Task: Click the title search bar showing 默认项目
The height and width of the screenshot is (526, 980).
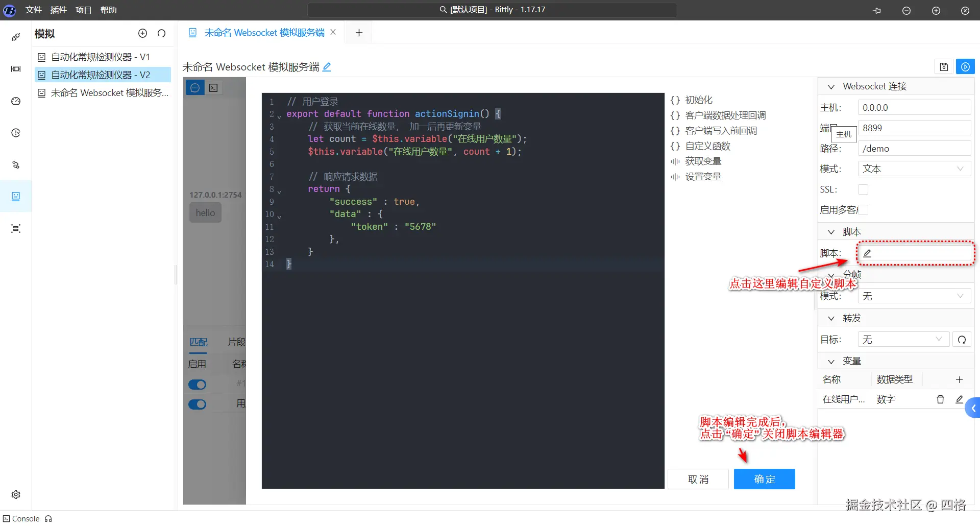Action: (492, 10)
